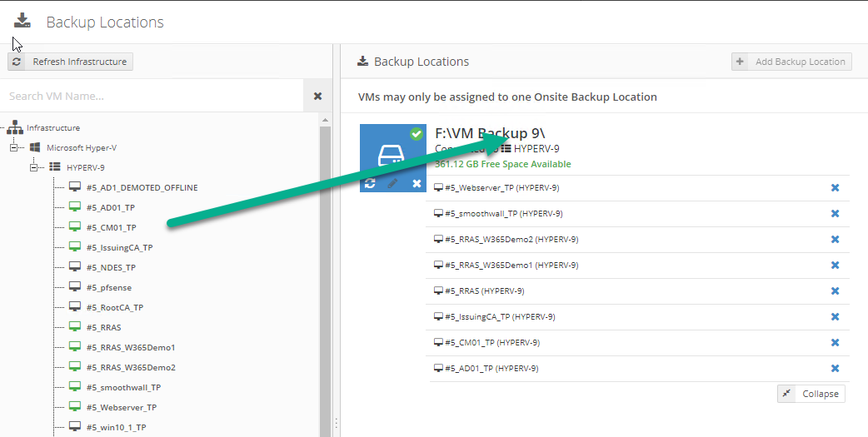The image size is (868, 437).
Task: Select #5_AD1_DEMOTED_OFFLINE in tree
Action: [x=142, y=187]
